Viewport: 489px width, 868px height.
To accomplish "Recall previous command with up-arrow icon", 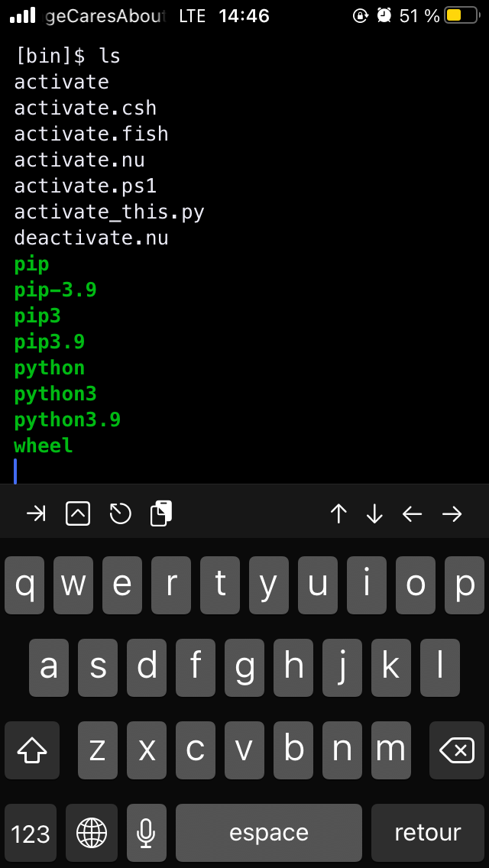I will pos(338,513).
